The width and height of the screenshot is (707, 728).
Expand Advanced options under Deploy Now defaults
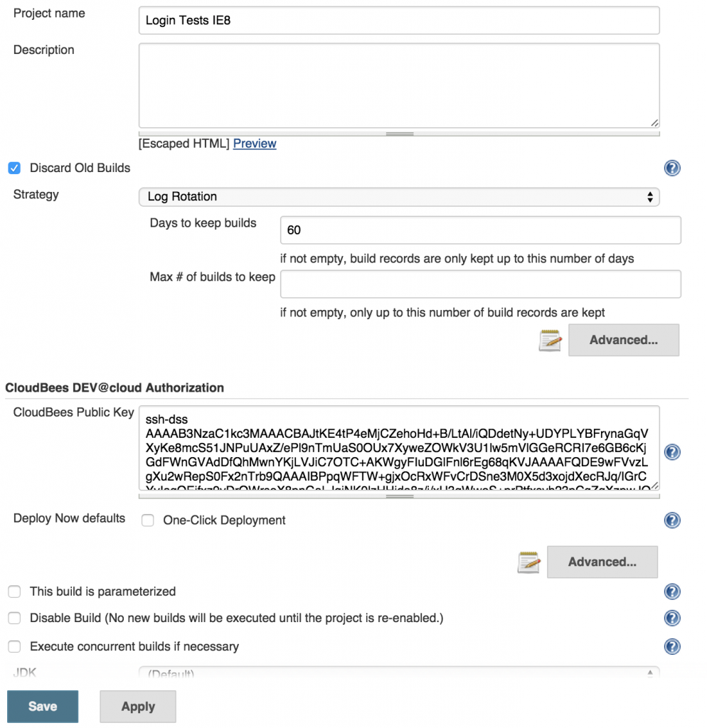click(602, 562)
